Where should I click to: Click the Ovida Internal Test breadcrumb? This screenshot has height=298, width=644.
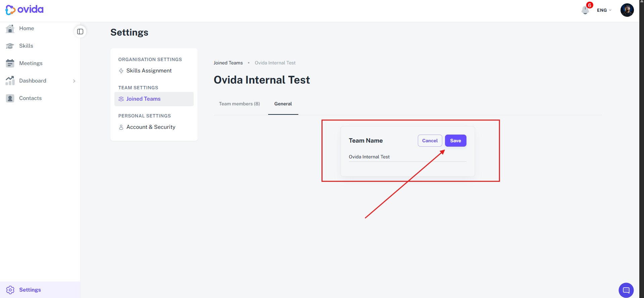pyautogui.click(x=275, y=63)
